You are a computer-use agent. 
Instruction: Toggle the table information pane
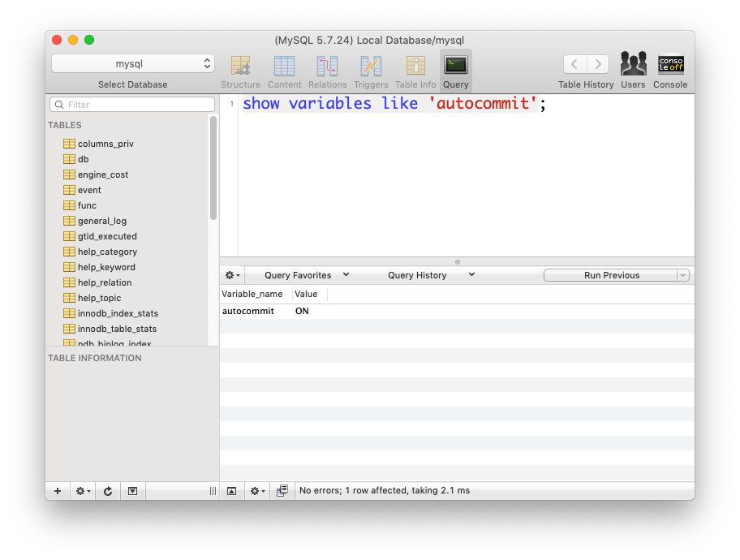coord(132,491)
